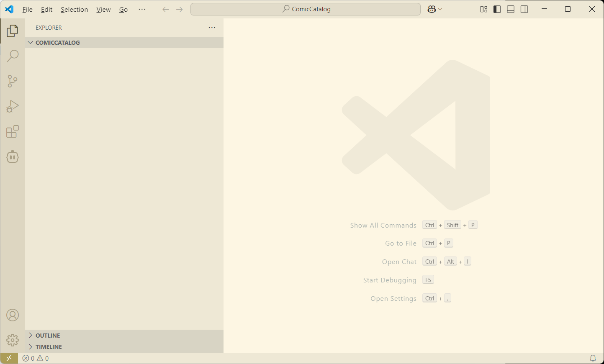Open the Extensions view
Screen dimensions: 604x364
13,132
